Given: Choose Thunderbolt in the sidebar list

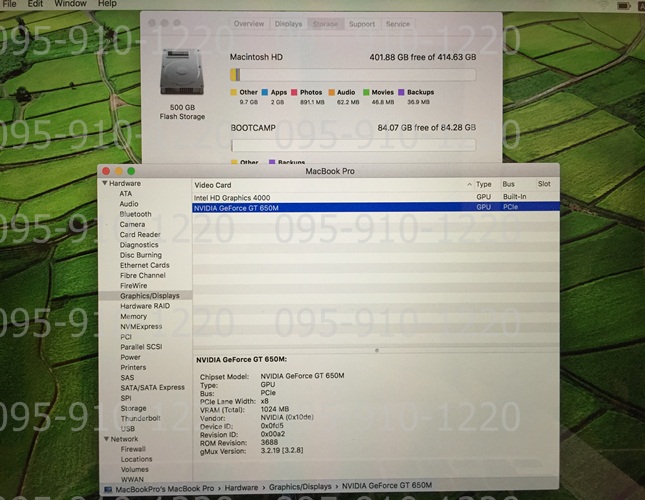Looking at the screenshot, I should 140,418.
